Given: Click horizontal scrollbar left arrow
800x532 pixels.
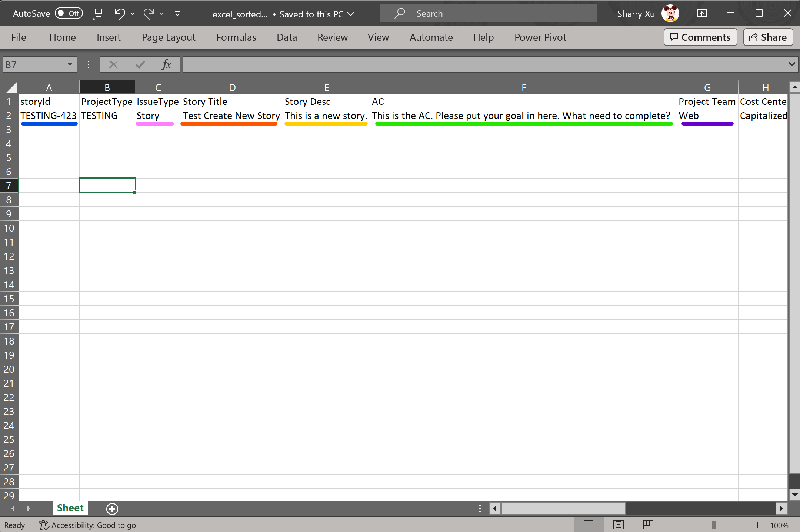Looking at the screenshot, I should coord(495,508).
